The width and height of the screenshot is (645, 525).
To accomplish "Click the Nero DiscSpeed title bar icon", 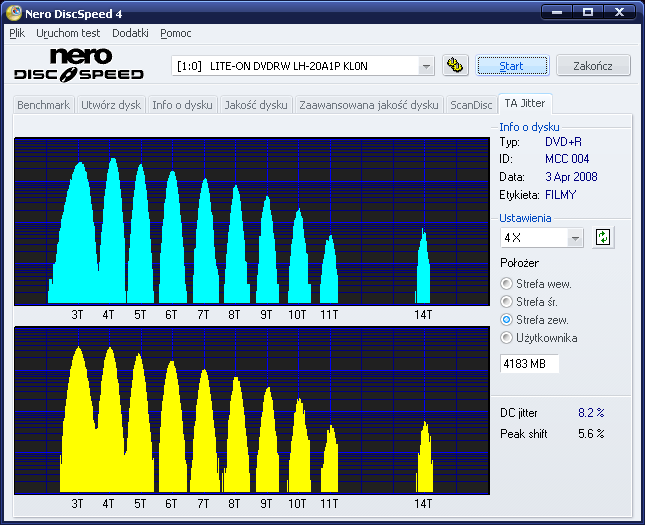I will pyautogui.click(x=14, y=13).
